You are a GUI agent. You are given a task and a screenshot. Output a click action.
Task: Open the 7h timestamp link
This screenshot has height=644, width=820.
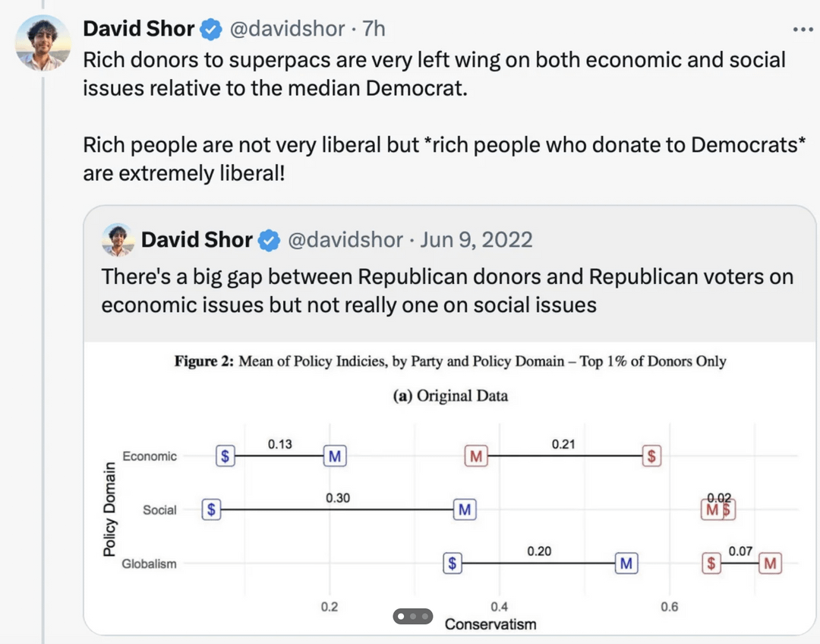coord(374,29)
